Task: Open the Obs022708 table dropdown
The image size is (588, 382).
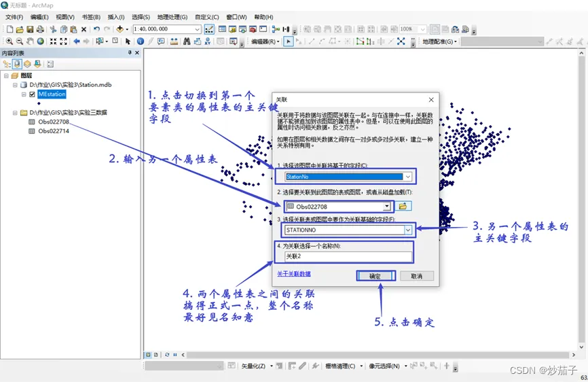Action: point(386,207)
